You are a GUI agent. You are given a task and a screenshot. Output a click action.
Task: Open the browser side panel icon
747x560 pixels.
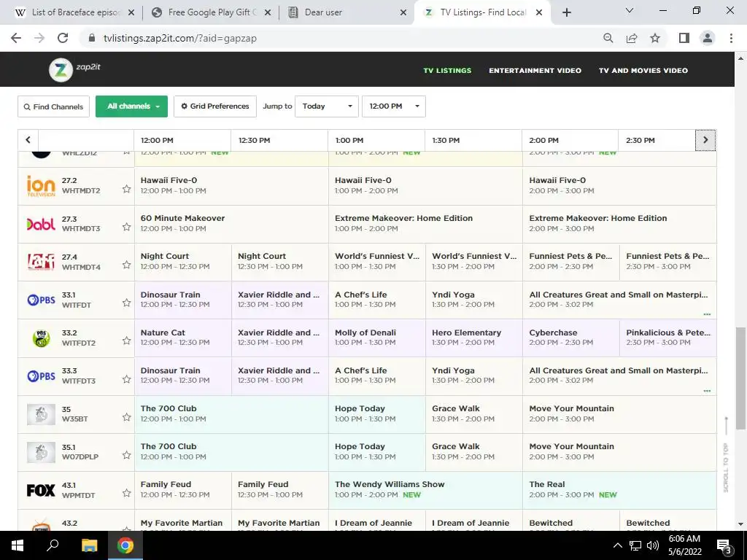coord(684,38)
